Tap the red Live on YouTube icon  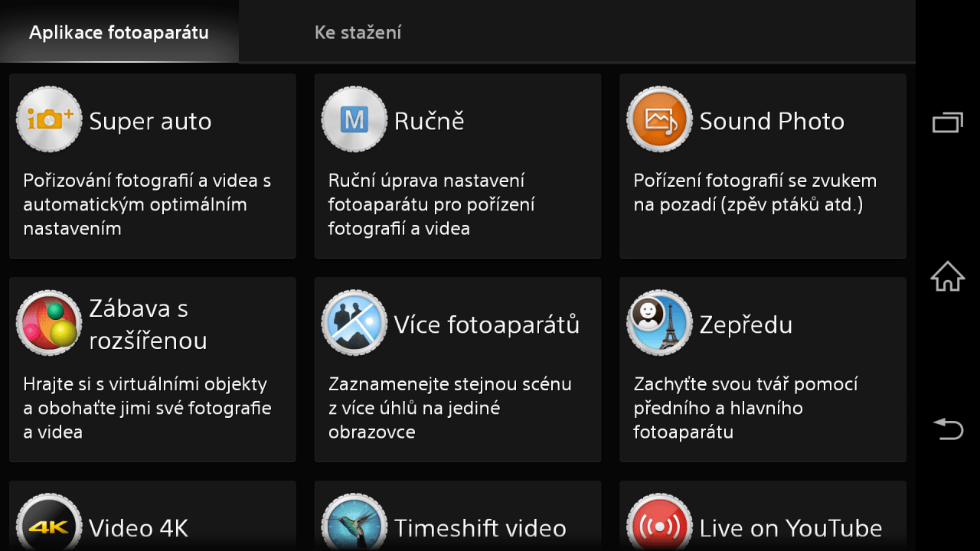pyautogui.click(x=659, y=523)
